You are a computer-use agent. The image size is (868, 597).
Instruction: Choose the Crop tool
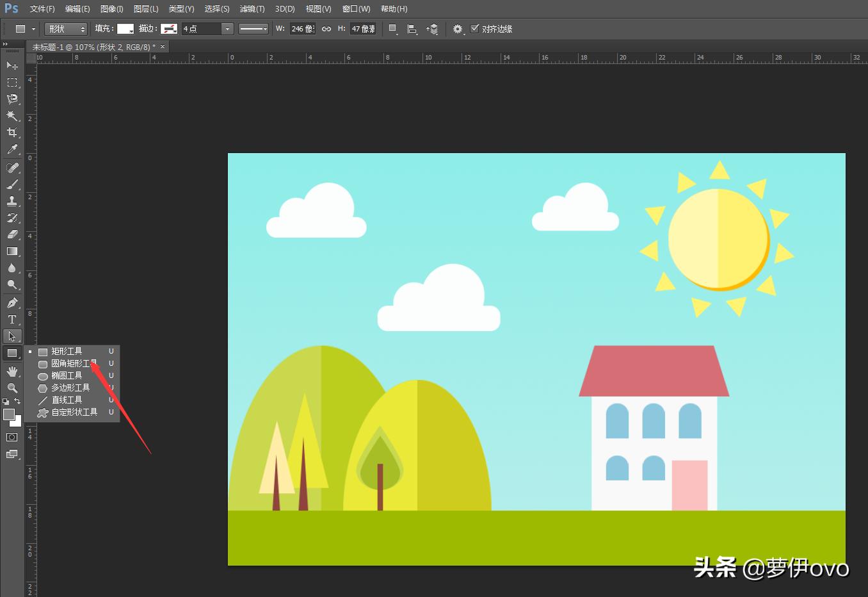[x=12, y=132]
